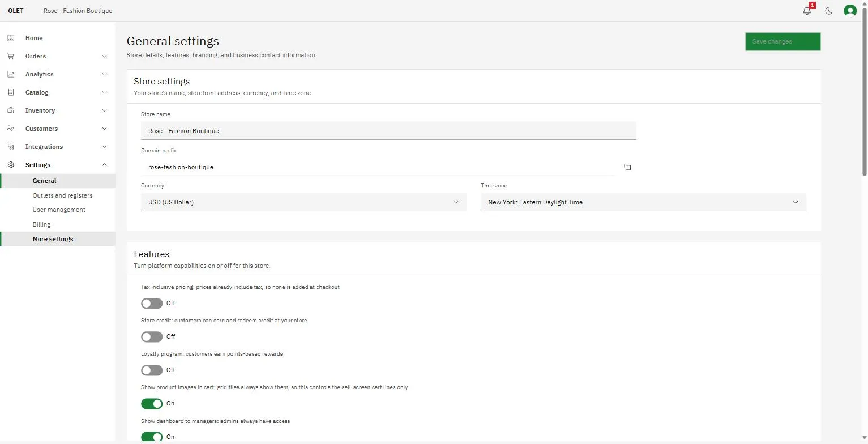
Task: Click the OLET logo link
Action: tap(16, 11)
